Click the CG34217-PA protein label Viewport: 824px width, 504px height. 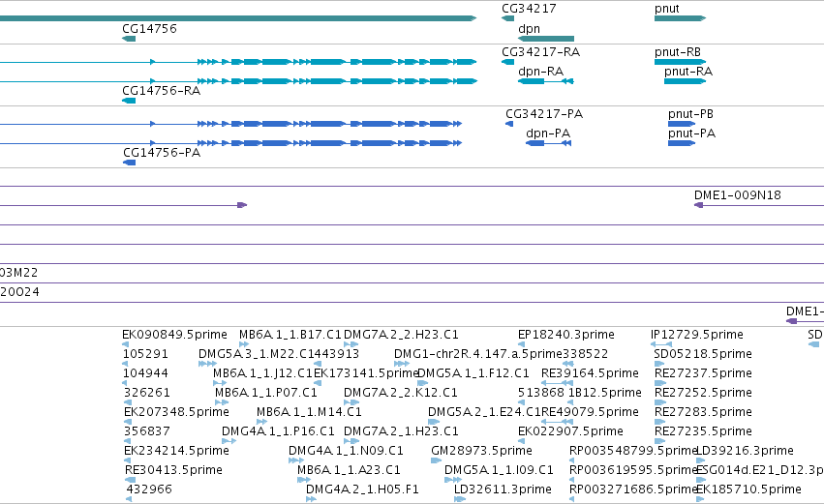tap(544, 114)
